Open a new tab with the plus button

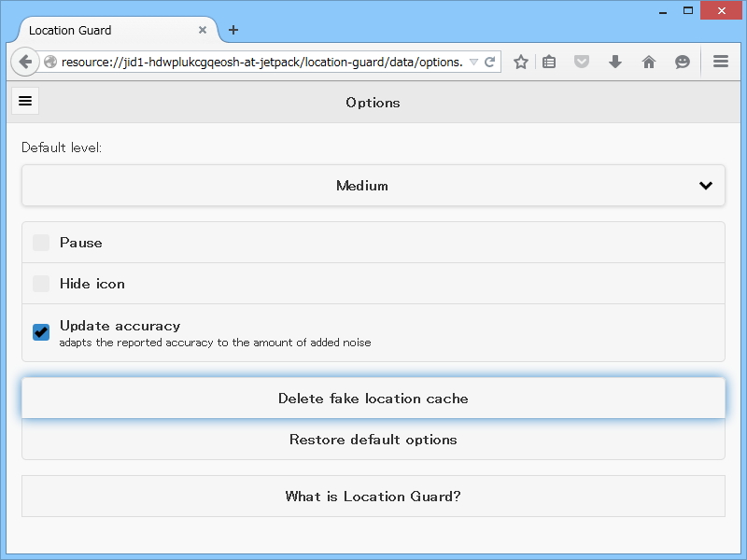point(233,30)
